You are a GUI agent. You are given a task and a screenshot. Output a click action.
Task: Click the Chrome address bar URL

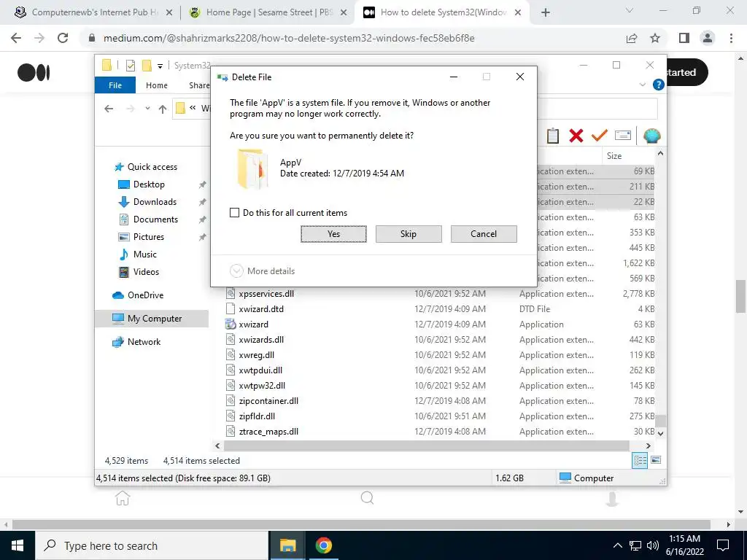(289, 38)
